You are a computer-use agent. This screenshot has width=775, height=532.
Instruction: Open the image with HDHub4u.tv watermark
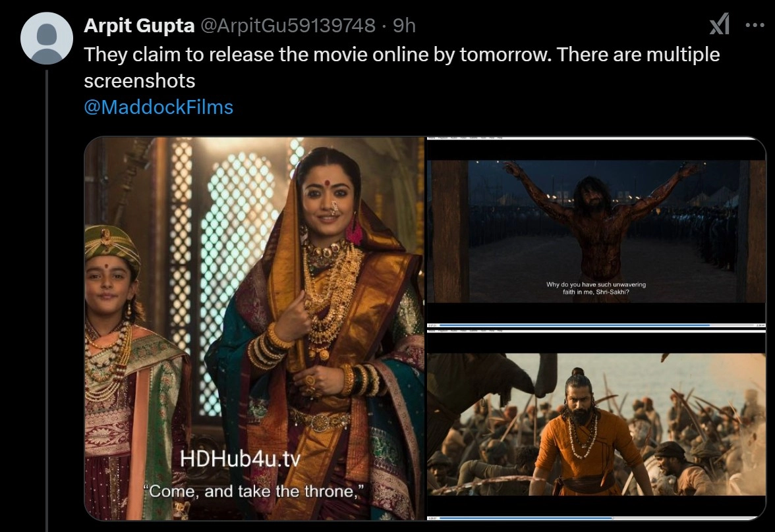tap(254, 329)
